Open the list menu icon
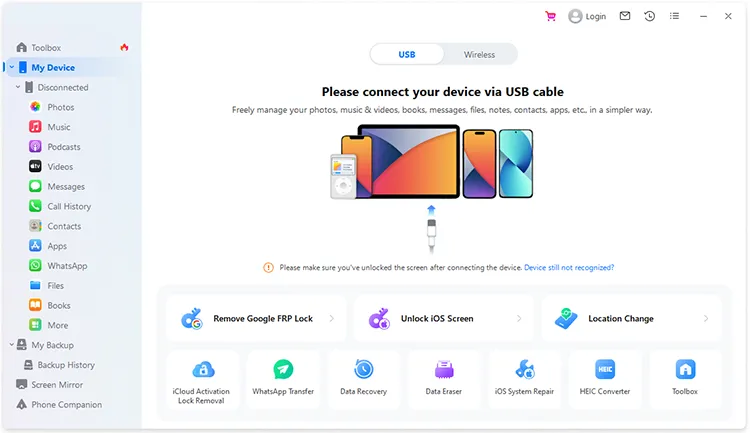Image resolution: width=750 pixels, height=433 pixels. coord(674,16)
